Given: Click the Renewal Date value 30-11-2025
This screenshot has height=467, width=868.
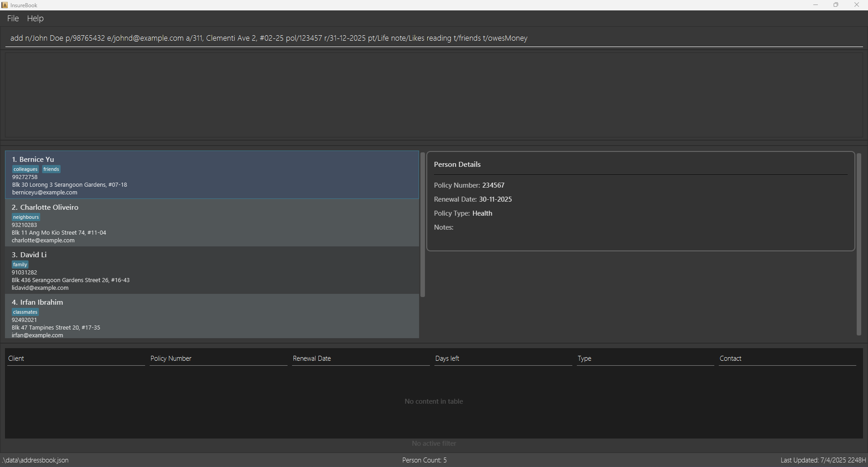Looking at the screenshot, I should point(495,199).
